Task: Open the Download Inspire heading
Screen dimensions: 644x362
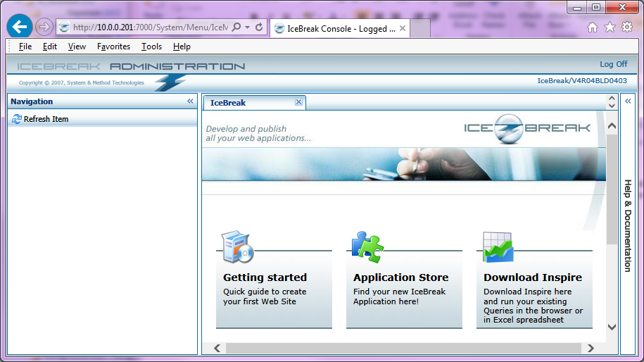Action: click(533, 277)
